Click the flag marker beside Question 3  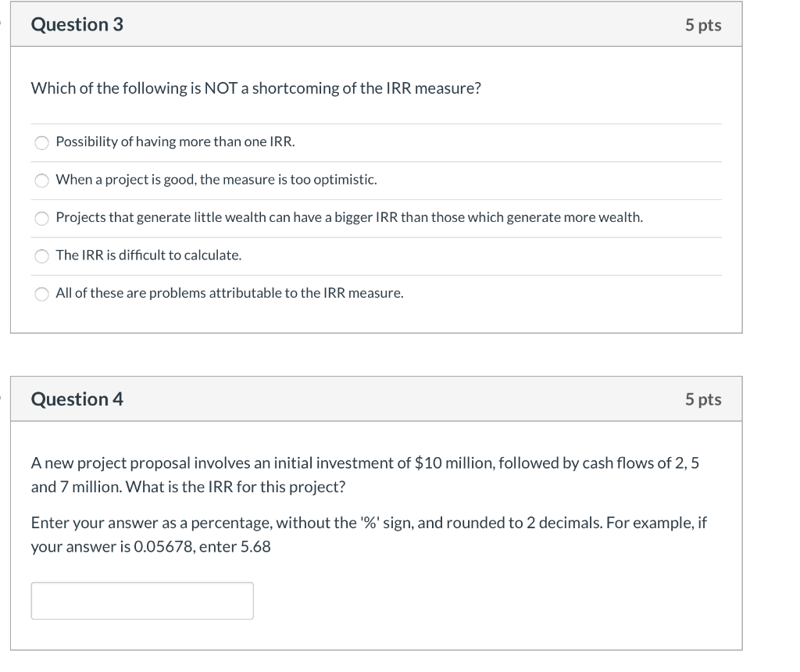pyautogui.click(x=1, y=23)
